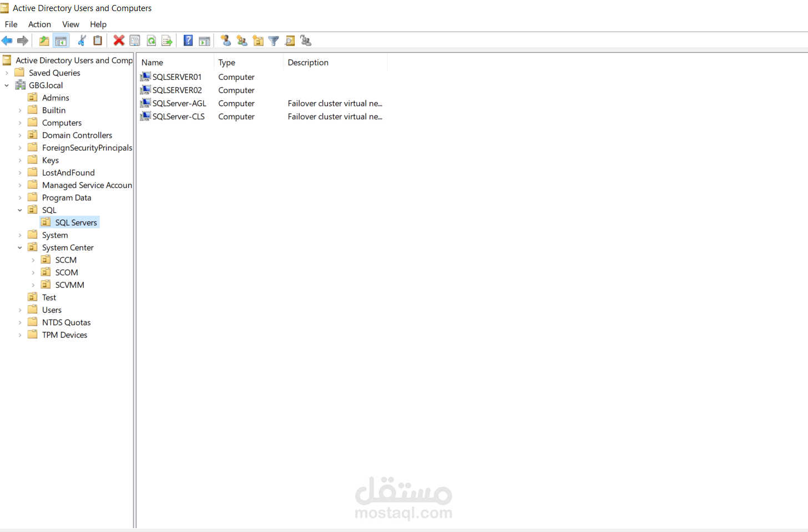Open Help via the question mark icon

point(188,40)
